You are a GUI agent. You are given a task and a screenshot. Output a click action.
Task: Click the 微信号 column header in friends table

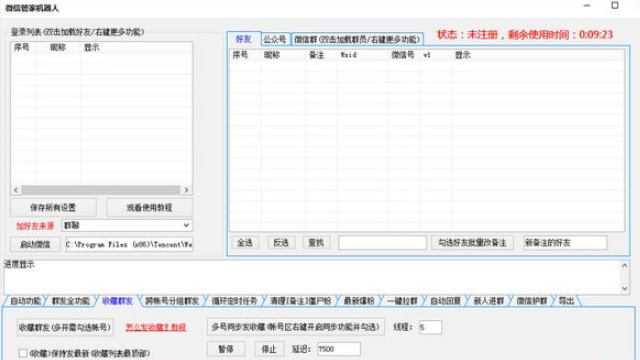[x=403, y=55]
